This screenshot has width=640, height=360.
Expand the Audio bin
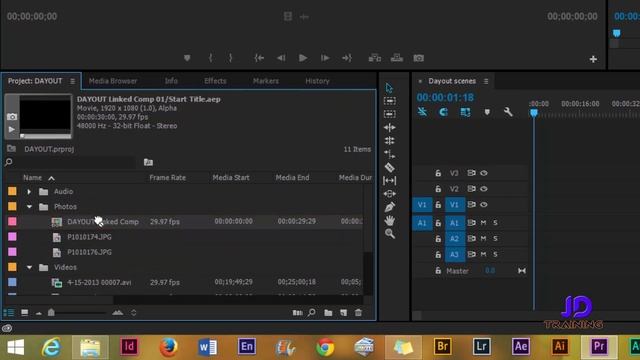tap(29, 191)
